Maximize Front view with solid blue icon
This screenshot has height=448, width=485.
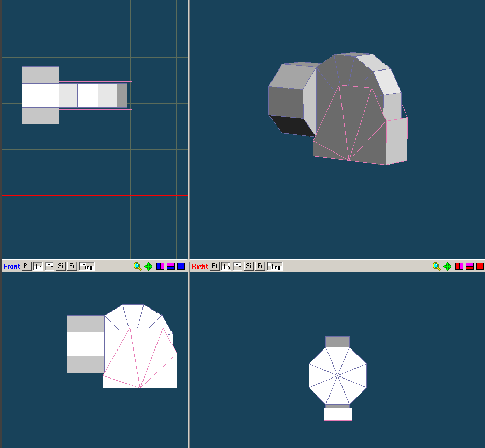click(181, 267)
